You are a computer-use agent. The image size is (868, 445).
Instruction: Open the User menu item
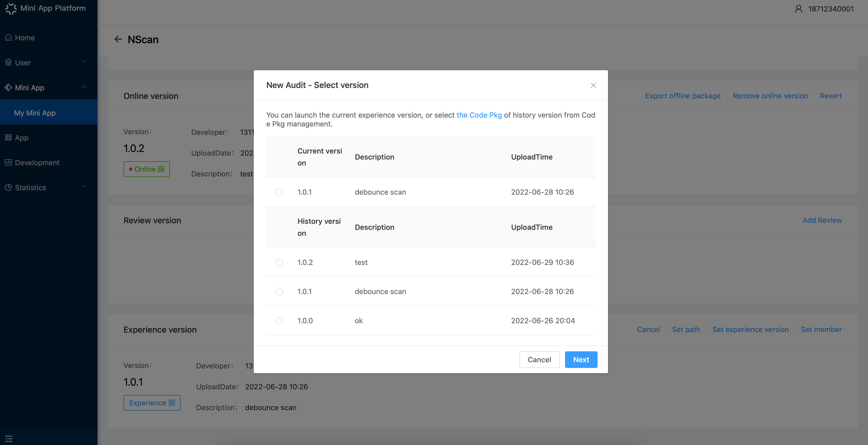48,62
